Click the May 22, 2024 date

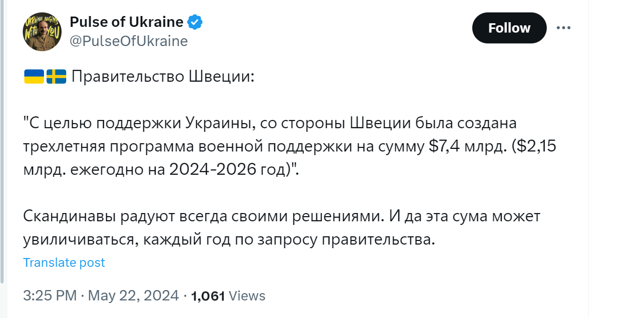pyautogui.click(x=133, y=296)
